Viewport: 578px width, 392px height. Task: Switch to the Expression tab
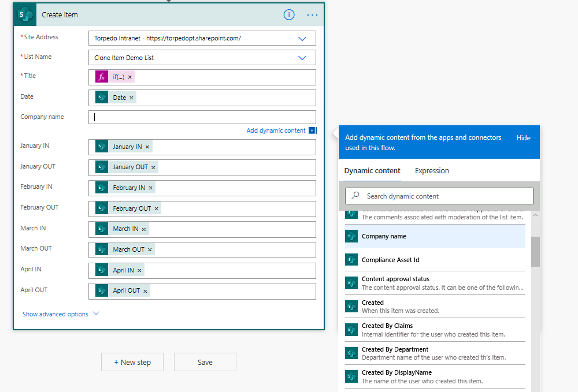pos(432,171)
